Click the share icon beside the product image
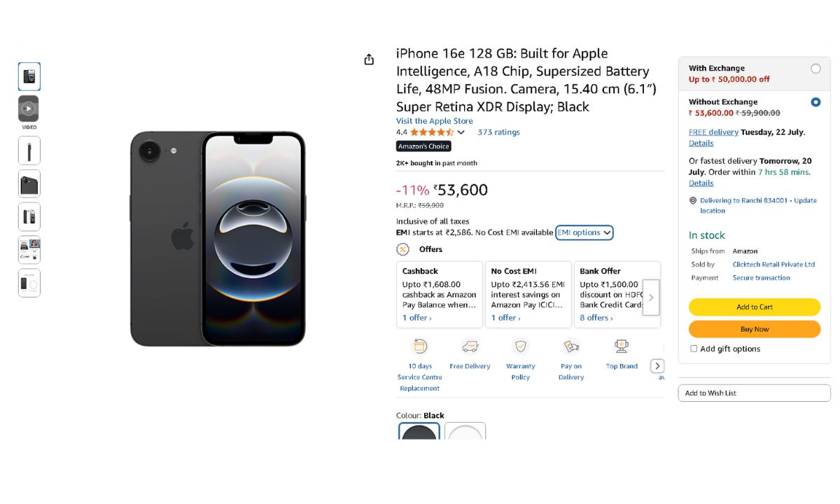This screenshot has width=840, height=504. [369, 60]
